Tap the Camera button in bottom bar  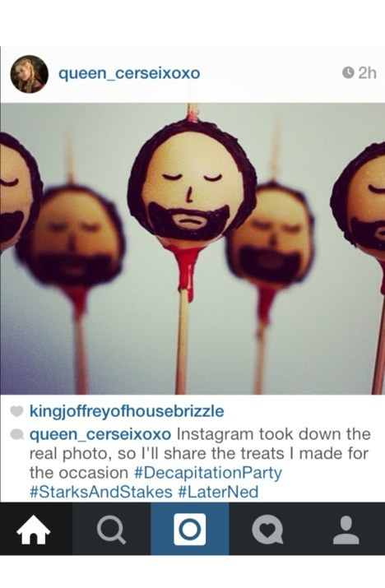(x=190, y=529)
